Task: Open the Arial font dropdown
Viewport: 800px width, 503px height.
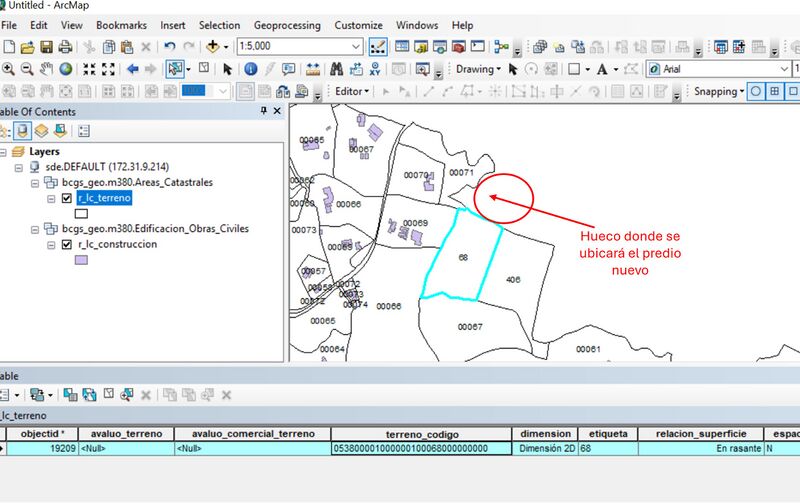Action: (x=784, y=69)
